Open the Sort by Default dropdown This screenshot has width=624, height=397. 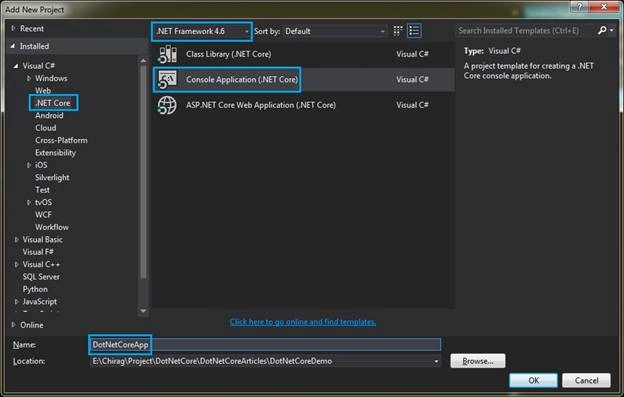click(335, 31)
